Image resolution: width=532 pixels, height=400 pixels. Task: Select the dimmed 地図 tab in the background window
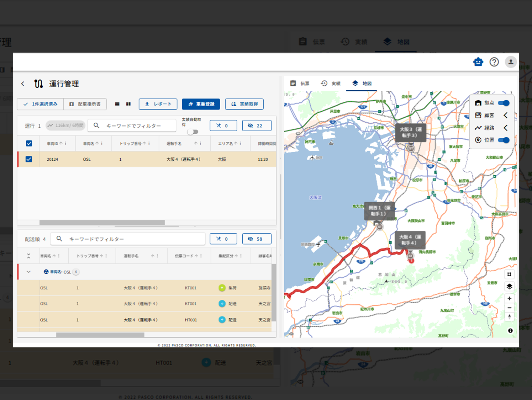[396, 42]
